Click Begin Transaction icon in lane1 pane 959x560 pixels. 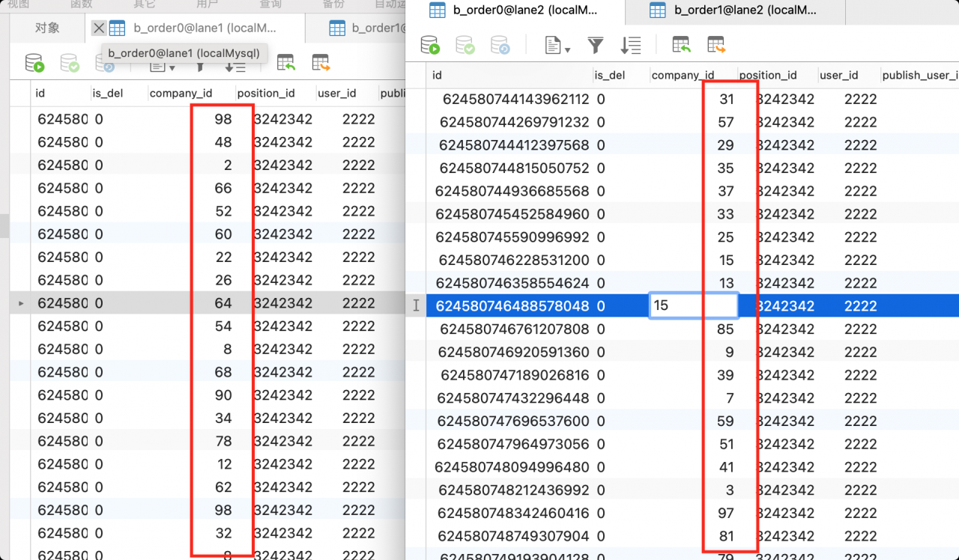coord(34,64)
